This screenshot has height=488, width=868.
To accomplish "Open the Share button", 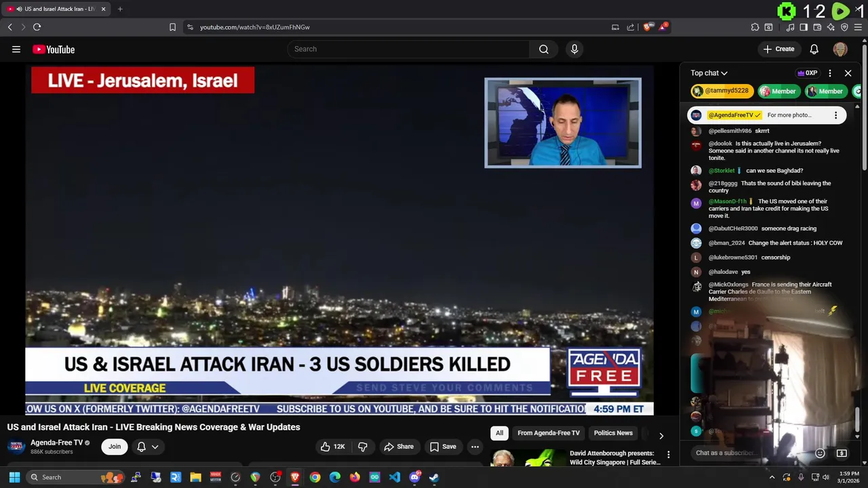I will (398, 447).
